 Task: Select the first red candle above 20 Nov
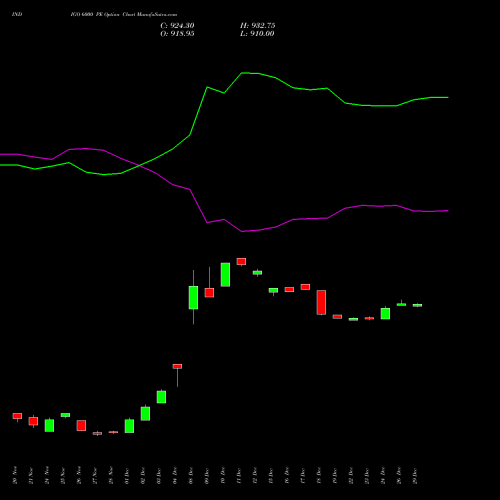click(x=17, y=416)
